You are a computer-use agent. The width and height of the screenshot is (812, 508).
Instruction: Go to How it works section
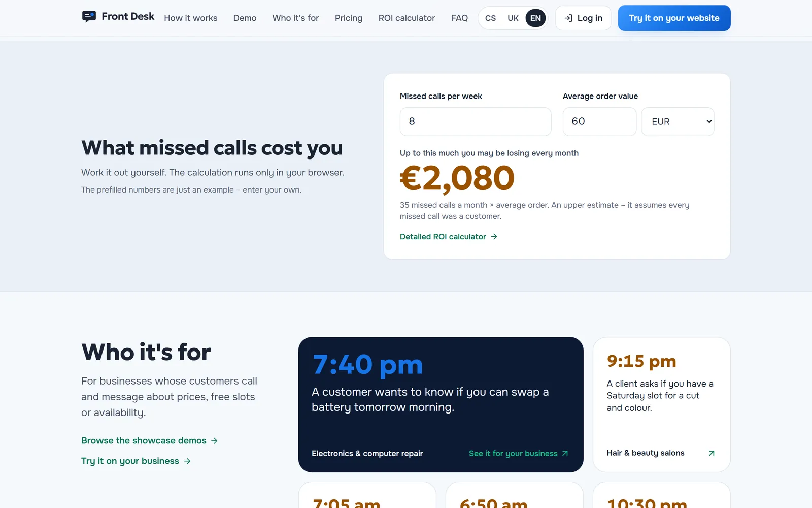[190, 18]
